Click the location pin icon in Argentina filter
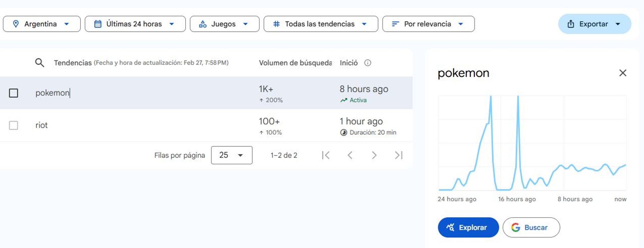 pos(16,24)
